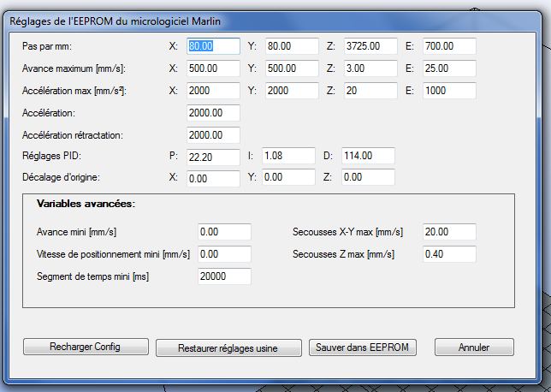Click the Segment de temps mini label
The width and height of the screenshot is (551, 392).
[92, 276]
